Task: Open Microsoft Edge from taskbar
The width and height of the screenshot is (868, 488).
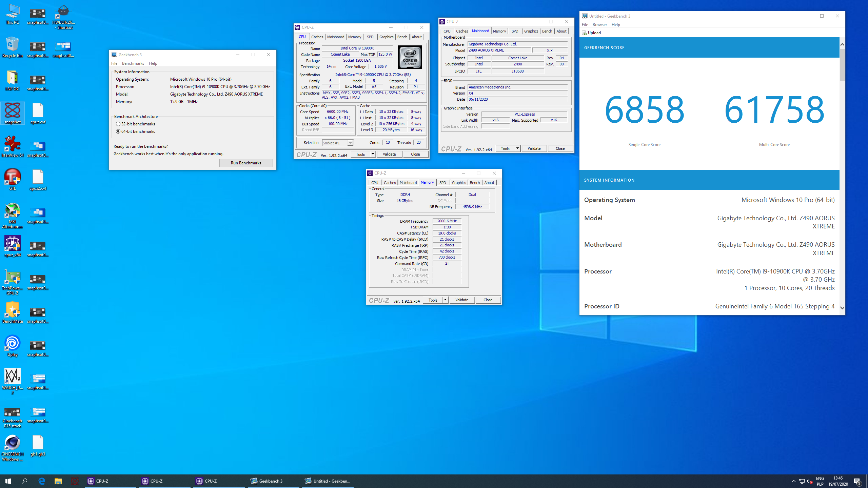Action: [42, 481]
